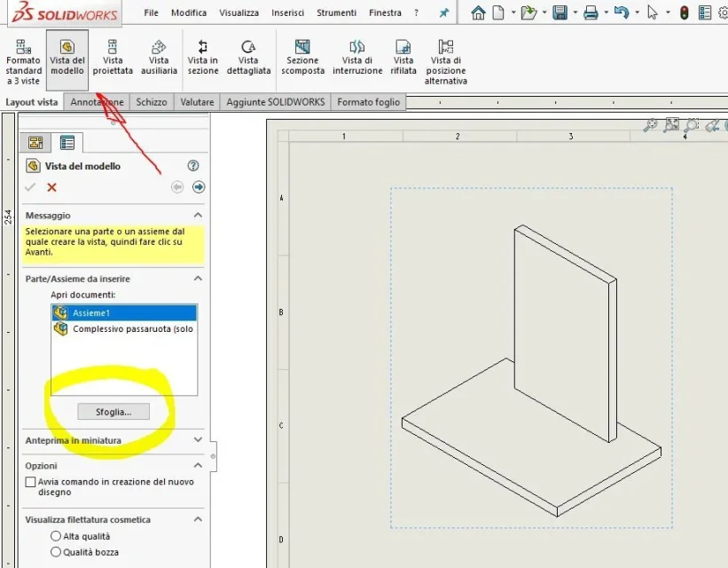Enable Avvia comando in creazione checkbox
The image size is (728, 568).
coord(31,482)
